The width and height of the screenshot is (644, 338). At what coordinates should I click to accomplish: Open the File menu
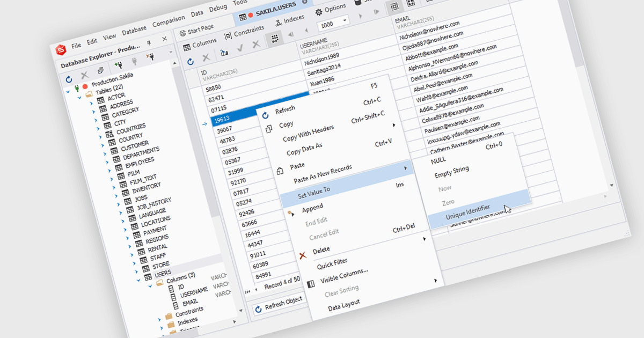point(76,45)
